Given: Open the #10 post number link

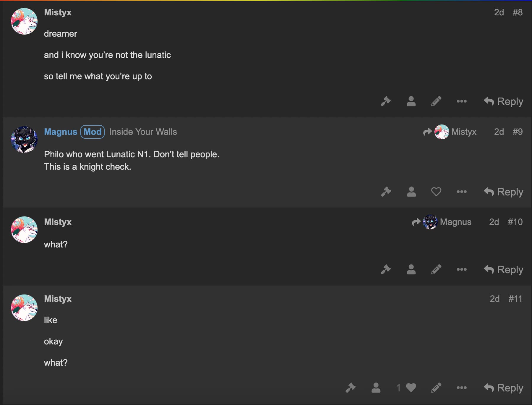Looking at the screenshot, I should coord(515,222).
